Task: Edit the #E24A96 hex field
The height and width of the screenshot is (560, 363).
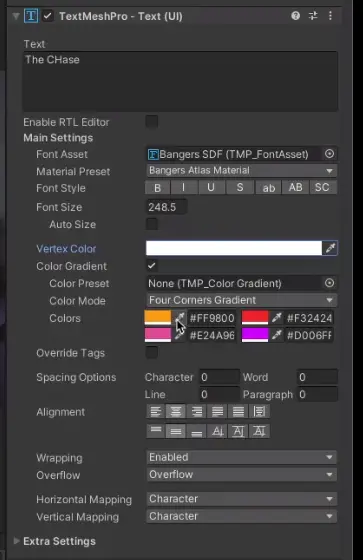Action: tap(212, 335)
